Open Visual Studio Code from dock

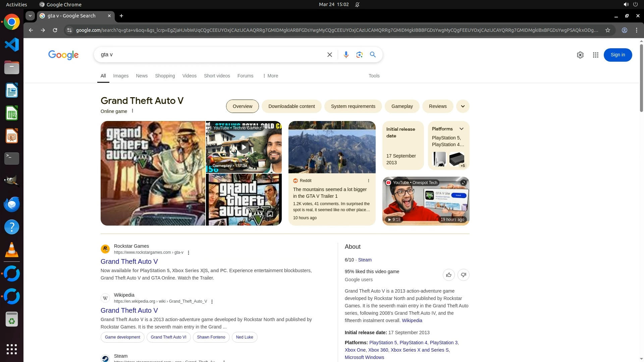12,45
